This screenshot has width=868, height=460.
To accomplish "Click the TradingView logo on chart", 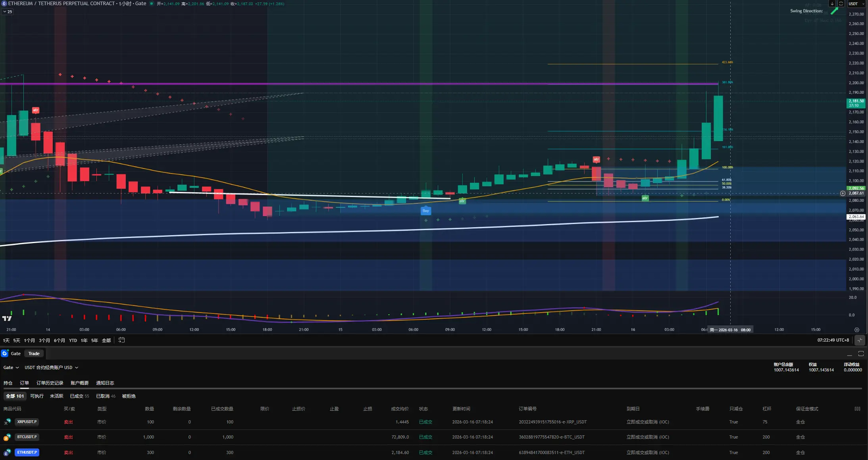I will pyautogui.click(x=7, y=318).
